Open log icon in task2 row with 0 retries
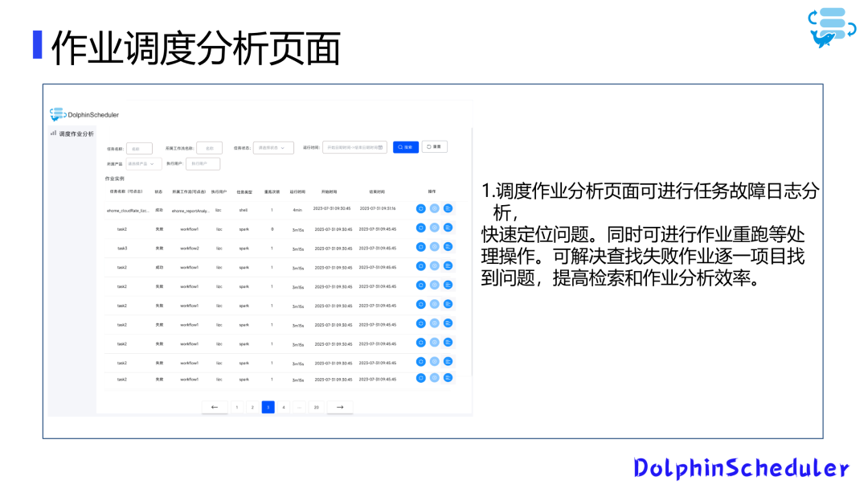The width and height of the screenshot is (868, 489). tap(448, 228)
